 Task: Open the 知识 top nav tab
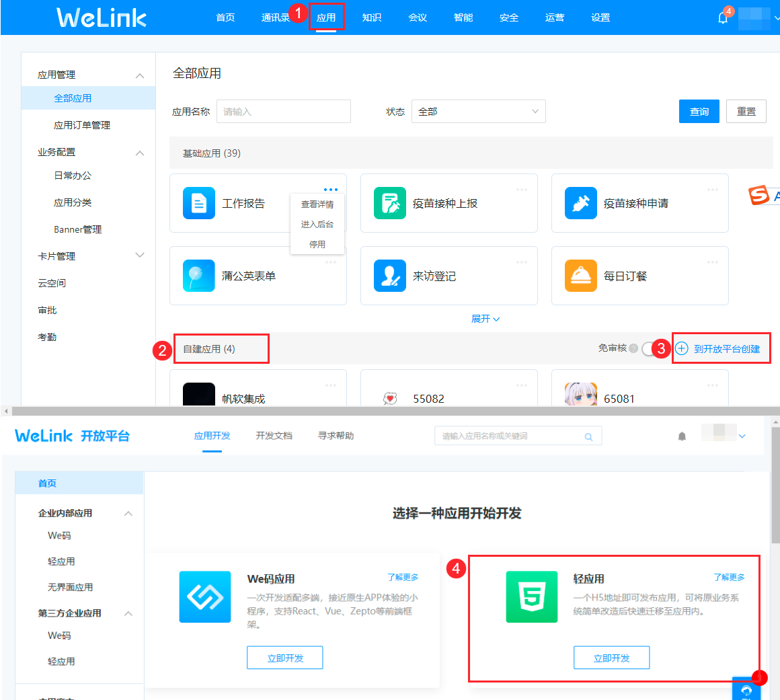(x=372, y=17)
